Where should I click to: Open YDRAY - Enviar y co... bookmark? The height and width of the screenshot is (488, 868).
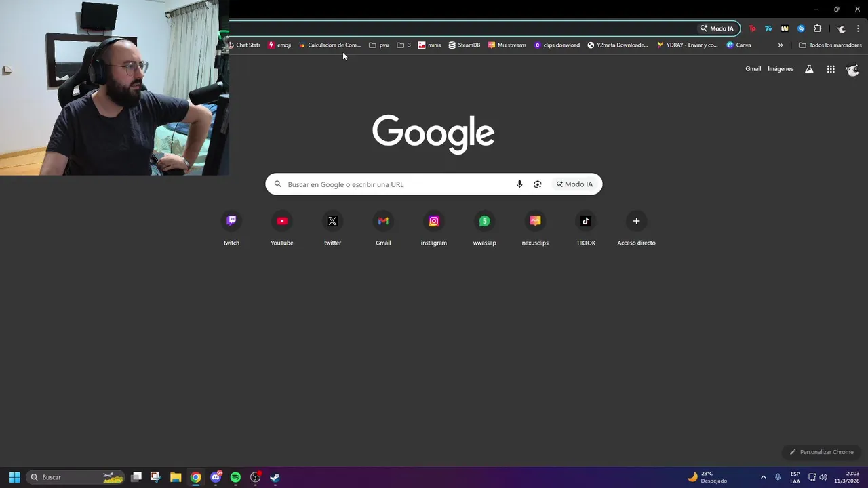point(688,45)
